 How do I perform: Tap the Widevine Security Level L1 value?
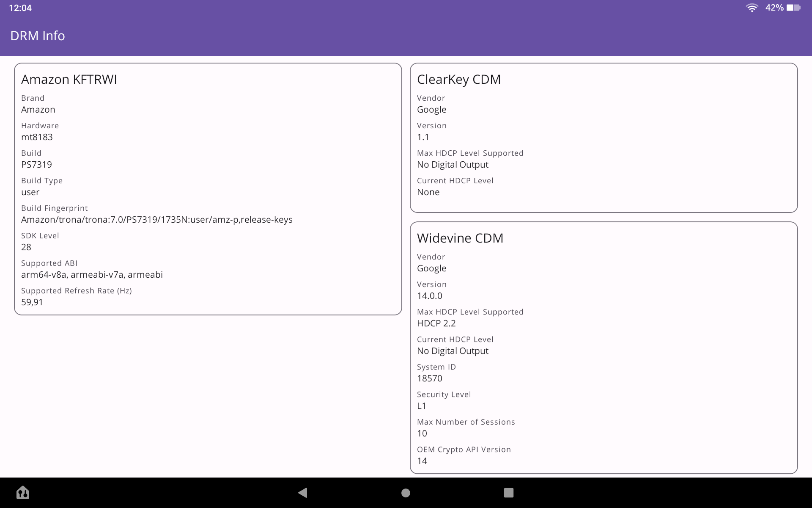point(422,406)
